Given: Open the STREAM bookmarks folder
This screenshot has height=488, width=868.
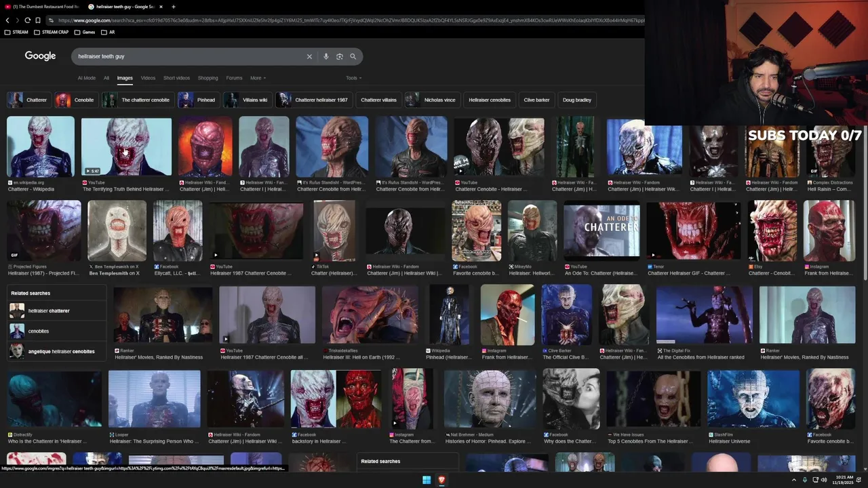Looking at the screenshot, I should [x=16, y=32].
